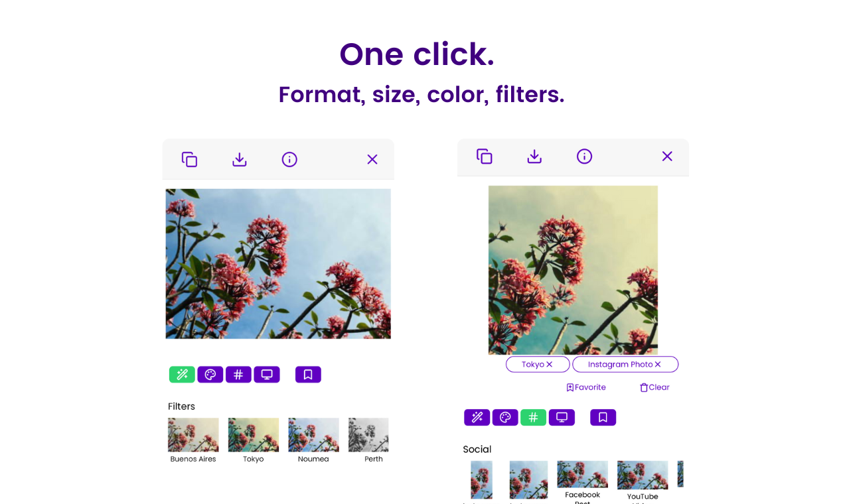Image resolution: width=843 pixels, height=504 pixels.
Task: Apply the Perth black-and-white filter
Action: pyautogui.click(x=369, y=440)
